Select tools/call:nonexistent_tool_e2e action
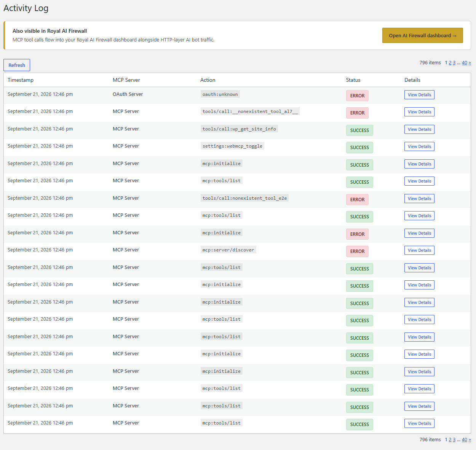This screenshot has width=476, height=450. click(x=244, y=198)
